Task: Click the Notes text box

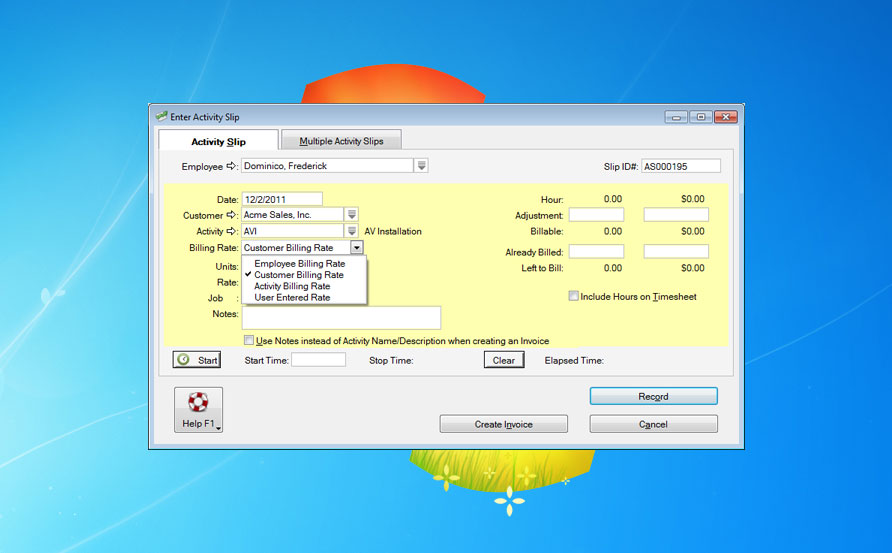Action: pos(341,317)
